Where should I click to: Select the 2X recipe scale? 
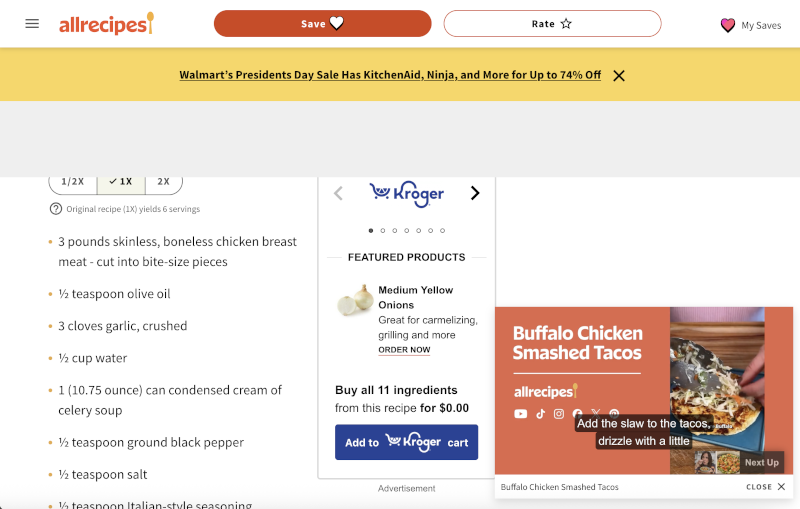click(x=164, y=182)
